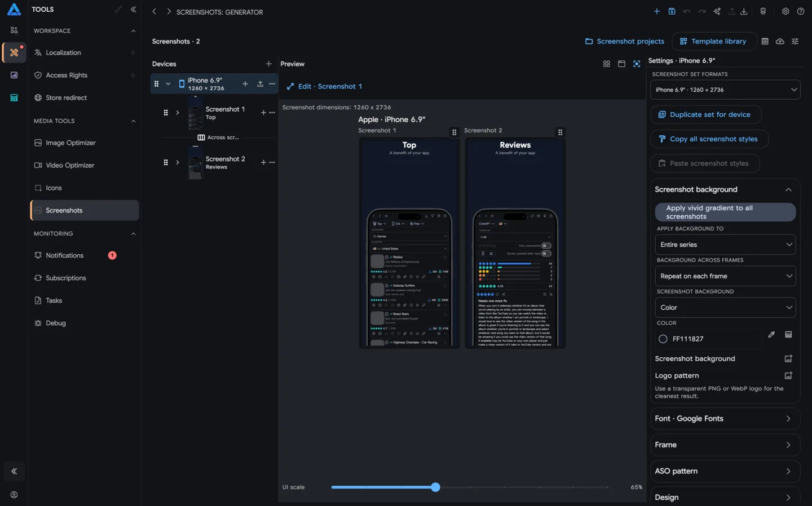Switch preview to grid view icon
812x506 pixels.
606,64
